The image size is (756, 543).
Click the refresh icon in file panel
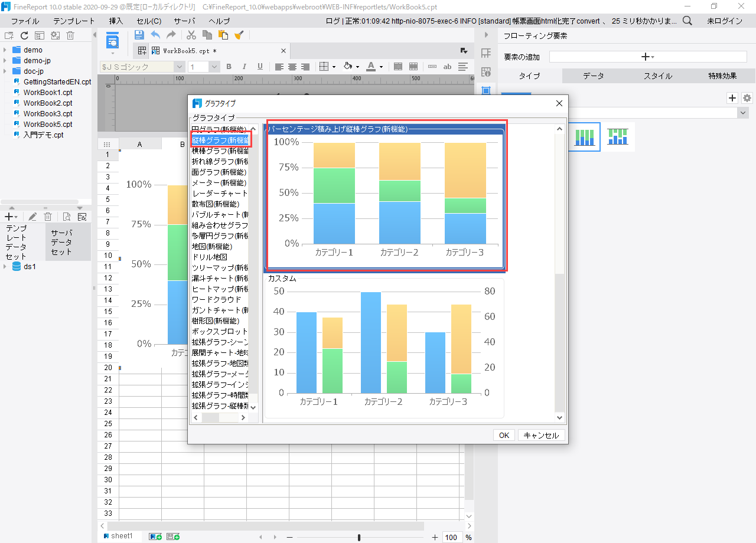(24, 35)
